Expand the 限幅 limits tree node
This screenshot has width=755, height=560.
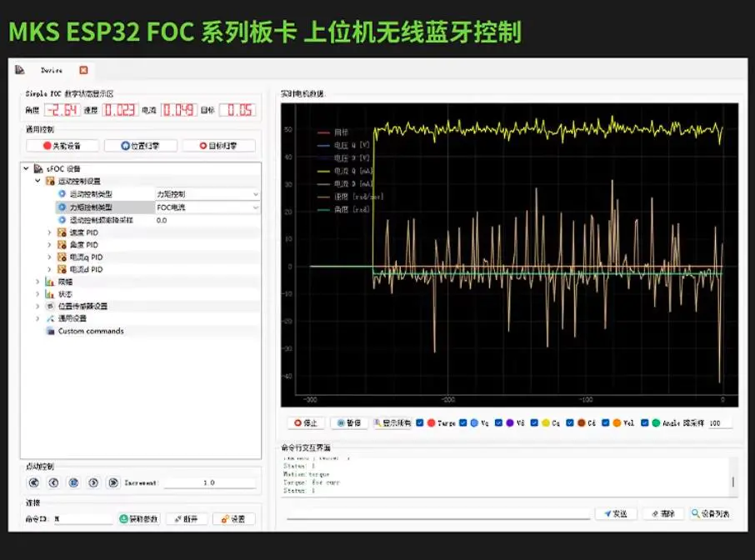point(37,282)
